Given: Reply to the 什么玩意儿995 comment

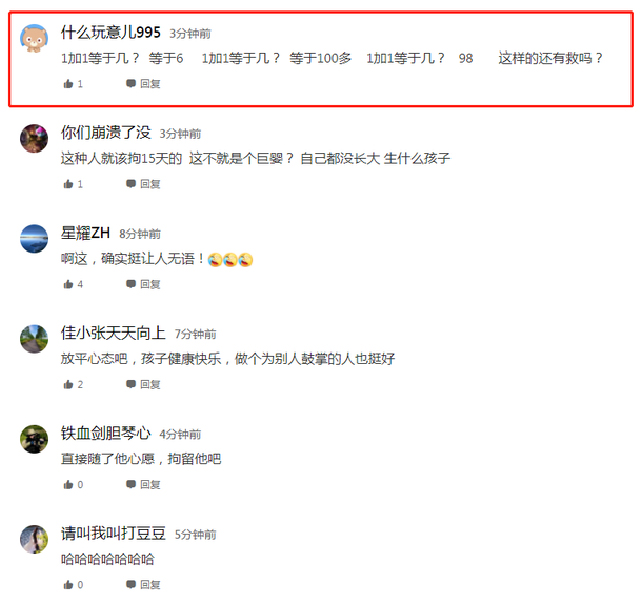Looking at the screenshot, I should [x=143, y=84].
